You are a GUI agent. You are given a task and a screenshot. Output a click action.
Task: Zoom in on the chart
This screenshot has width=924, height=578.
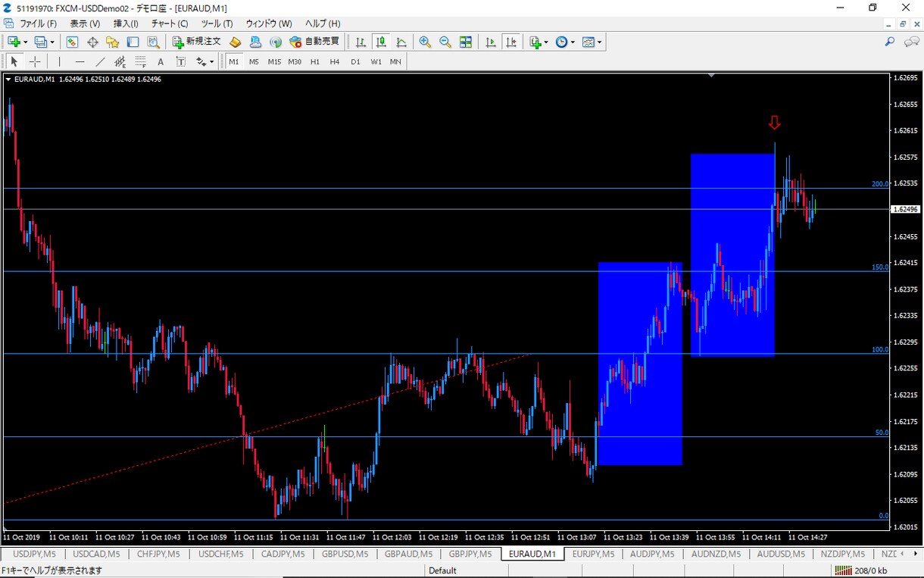(x=425, y=42)
